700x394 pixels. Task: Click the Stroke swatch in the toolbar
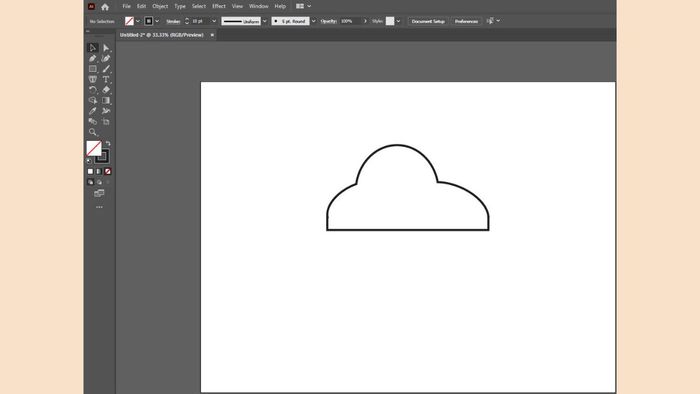[x=103, y=157]
